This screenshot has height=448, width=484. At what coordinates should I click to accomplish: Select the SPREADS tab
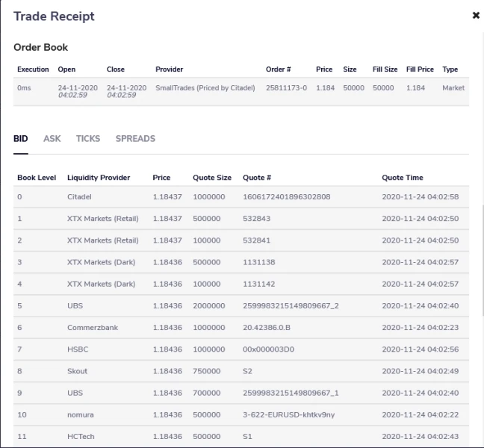135,139
